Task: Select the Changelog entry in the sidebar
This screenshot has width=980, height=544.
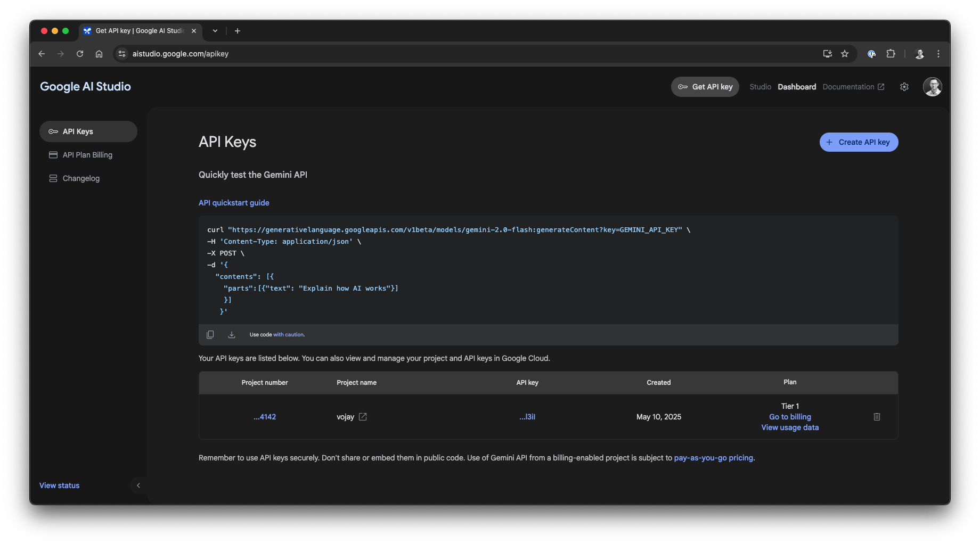Action: coord(81,178)
